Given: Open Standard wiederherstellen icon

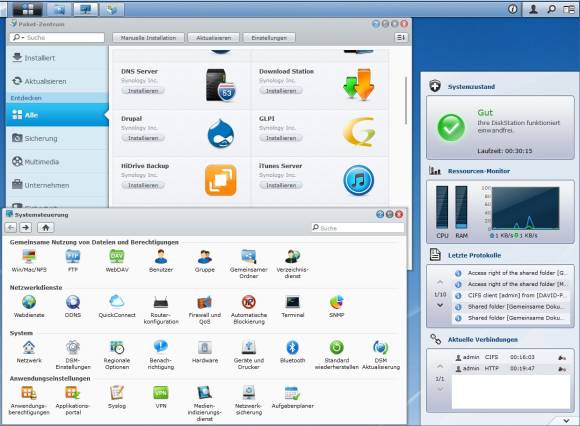Looking at the screenshot, I should (337, 347).
